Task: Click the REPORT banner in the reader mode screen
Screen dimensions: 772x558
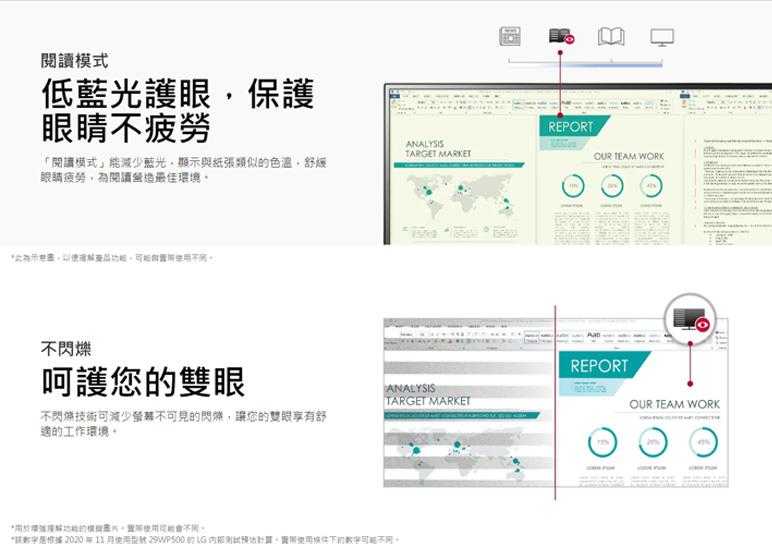Action: 570,128
